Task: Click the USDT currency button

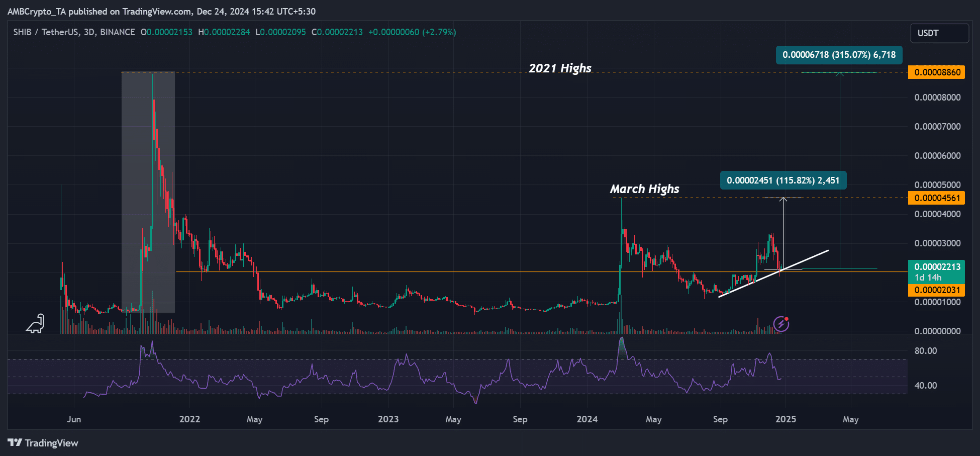Action: click(939, 33)
